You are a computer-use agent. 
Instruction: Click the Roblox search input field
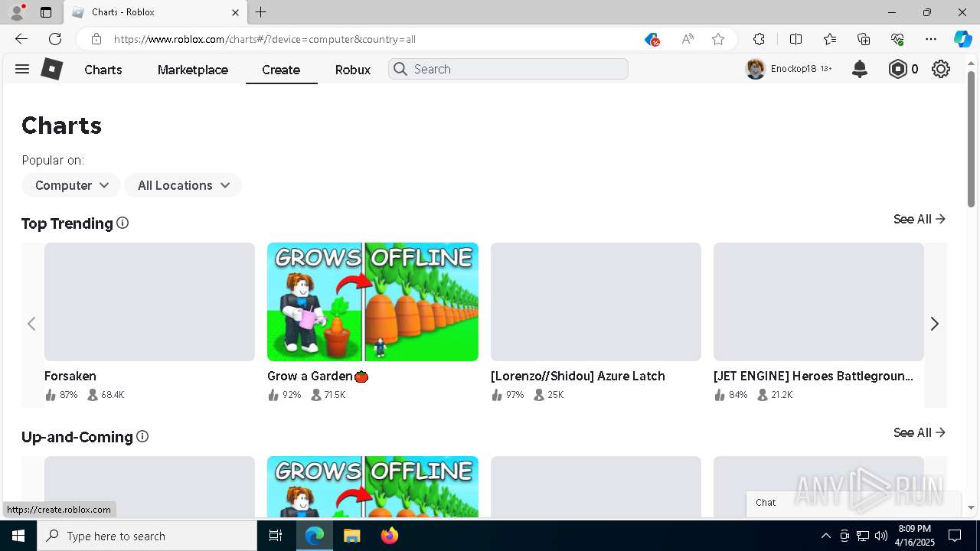pyautogui.click(x=508, y=69)
